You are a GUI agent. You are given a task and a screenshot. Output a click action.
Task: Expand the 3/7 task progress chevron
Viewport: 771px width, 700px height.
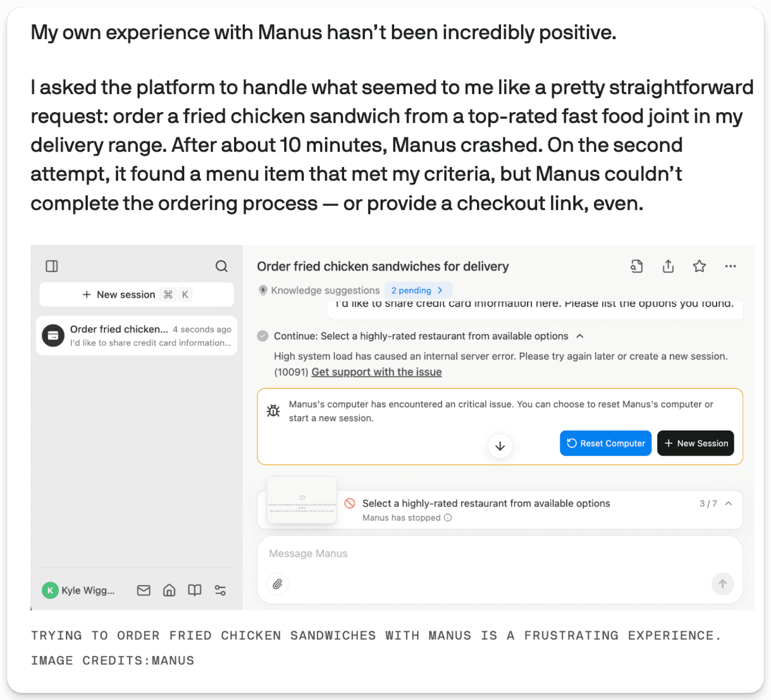(728, 503)
